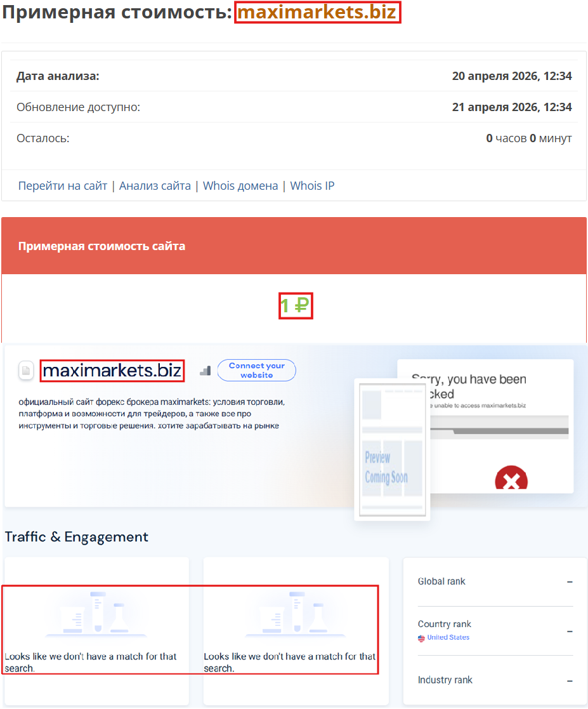Viewport: 588px width, 709px height.
Task: Click the United States flag icon
Action: point(421,638)
